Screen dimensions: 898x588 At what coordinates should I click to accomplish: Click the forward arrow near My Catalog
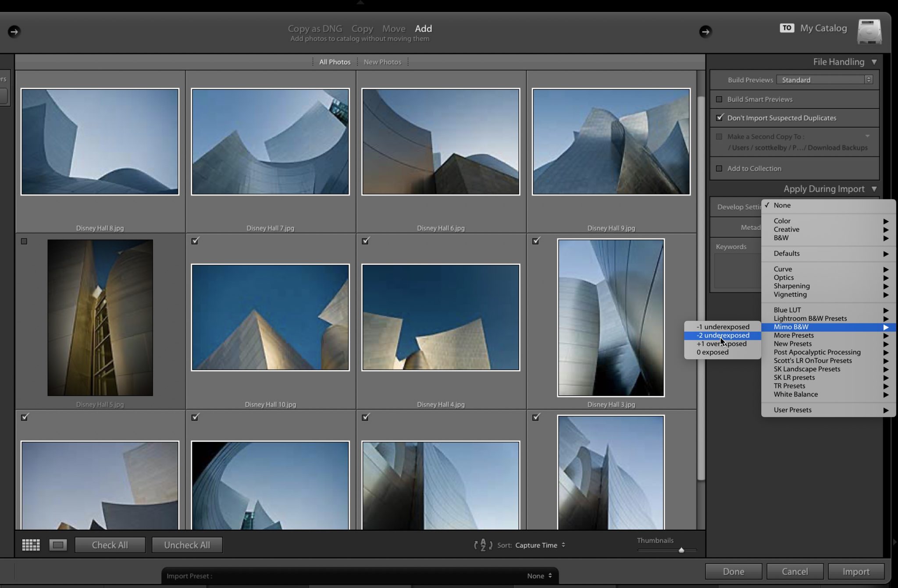(x=705, y=32)
